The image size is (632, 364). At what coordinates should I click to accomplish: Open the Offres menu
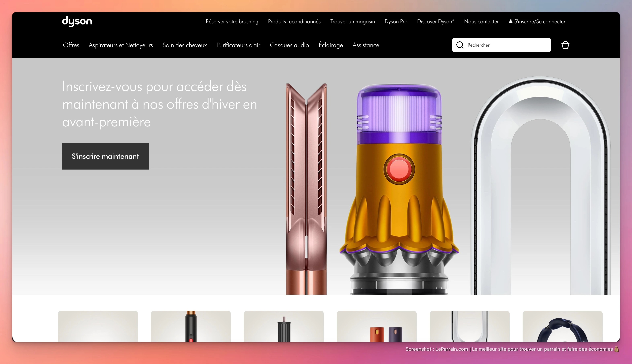point(71,45)
